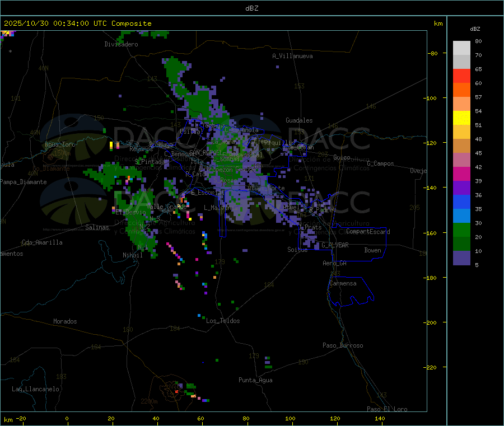Image resolution: width=504 pixels, height=426 pixels.
Task: Click the 'Co_Diamante' label
Action: pos(51,168)
